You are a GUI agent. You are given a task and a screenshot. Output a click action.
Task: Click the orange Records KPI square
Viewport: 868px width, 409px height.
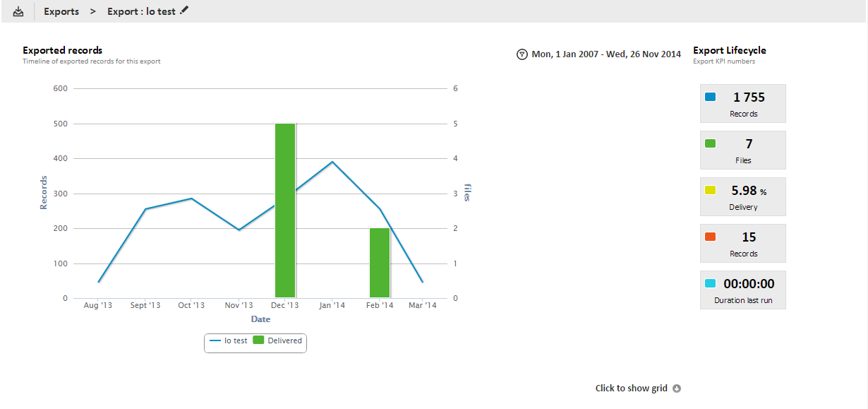[711, 237]
